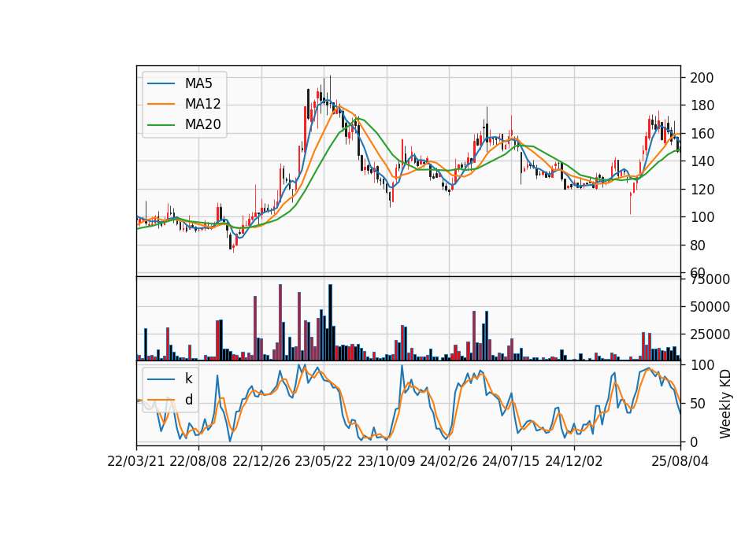Click the blue MA5 legend line sample
Image resolution: width=756 pixels, height=543 pixels.
coord(161,84)
